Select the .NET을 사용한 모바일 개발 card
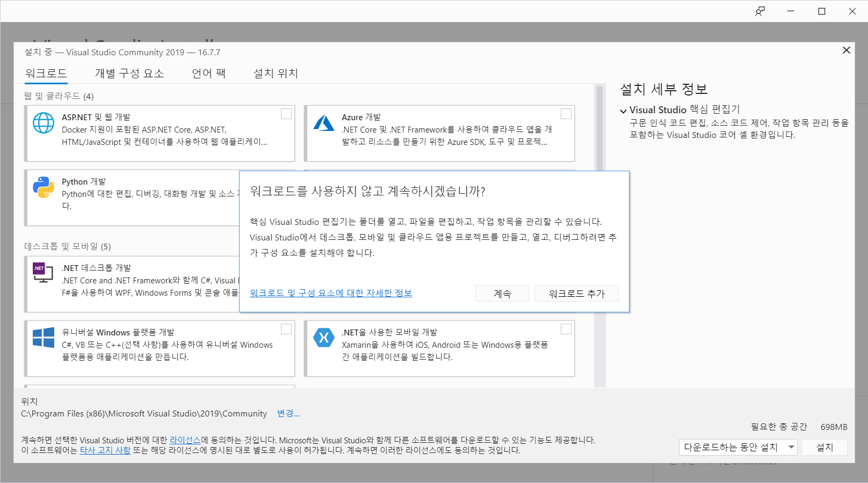Viewport: 868px width, 483px height. (439, 348)
